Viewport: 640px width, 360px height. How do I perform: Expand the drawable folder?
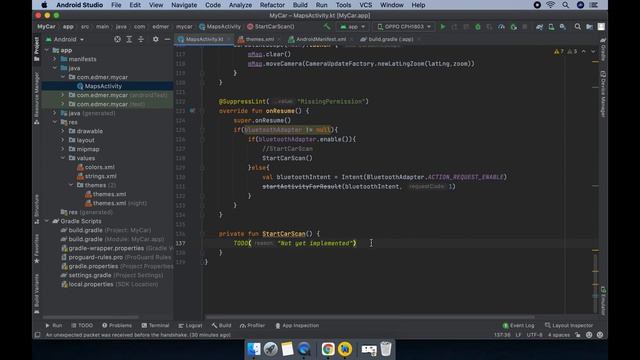point(63,131)
